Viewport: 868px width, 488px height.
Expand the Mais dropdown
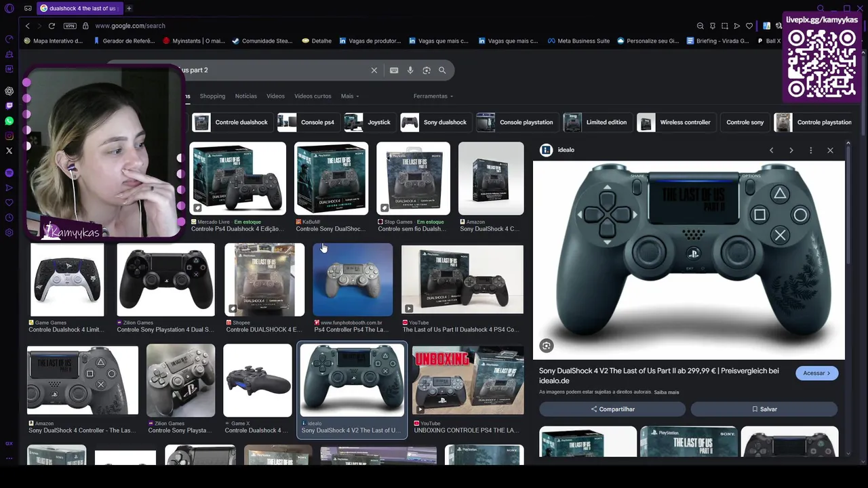(350, 96)
